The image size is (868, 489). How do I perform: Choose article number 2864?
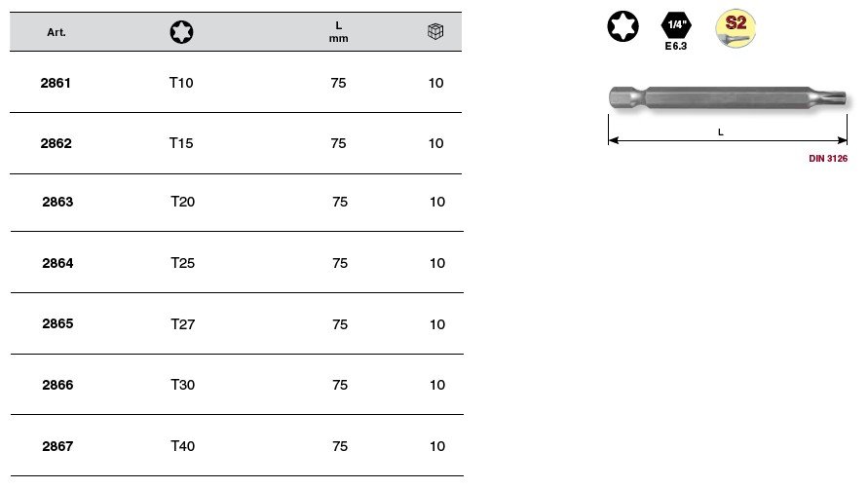pyautogui.click(x=57, y=263)
